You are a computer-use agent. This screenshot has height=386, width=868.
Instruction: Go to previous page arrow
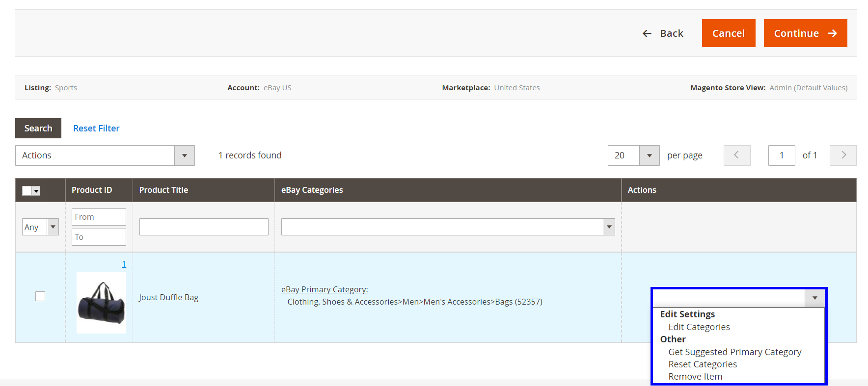(736, 155)
